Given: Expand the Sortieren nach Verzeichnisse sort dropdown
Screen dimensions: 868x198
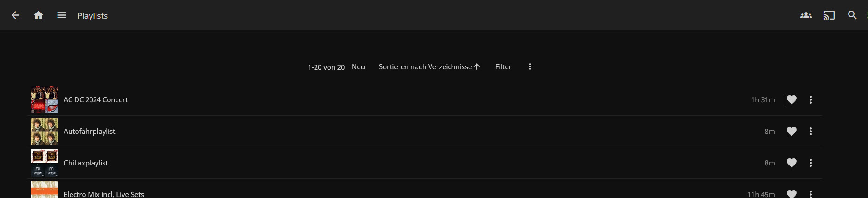Looking at the screenshot, I should pos(429,67).
